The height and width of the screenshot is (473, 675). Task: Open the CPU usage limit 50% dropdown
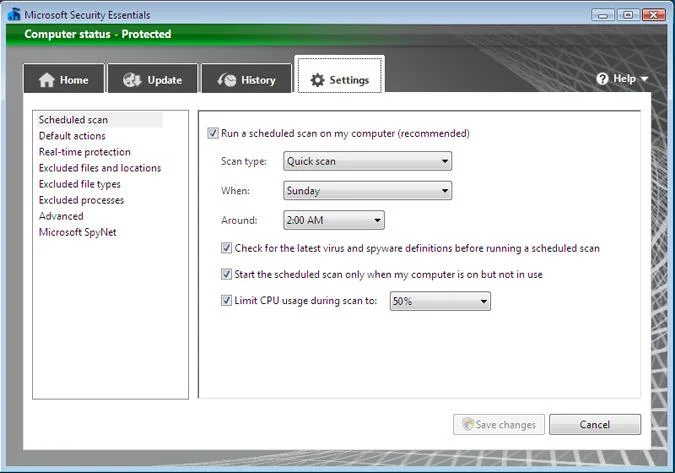point(440,301)
